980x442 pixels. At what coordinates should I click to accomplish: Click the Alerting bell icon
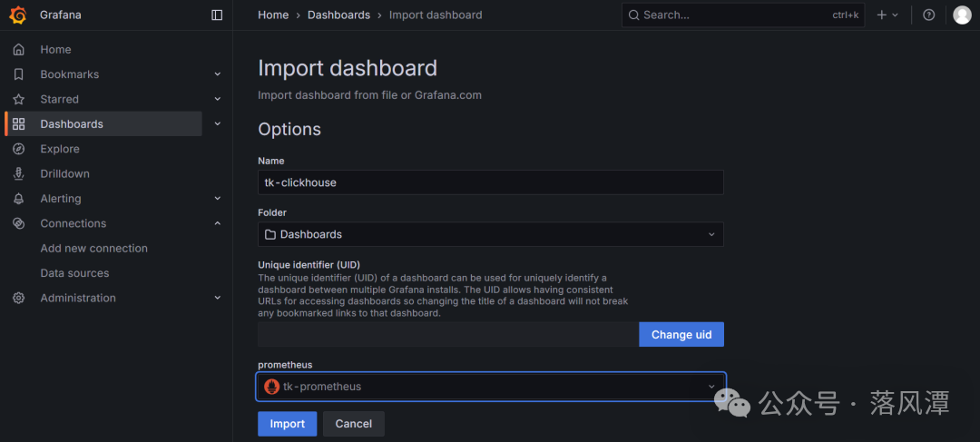click(19, 199)
